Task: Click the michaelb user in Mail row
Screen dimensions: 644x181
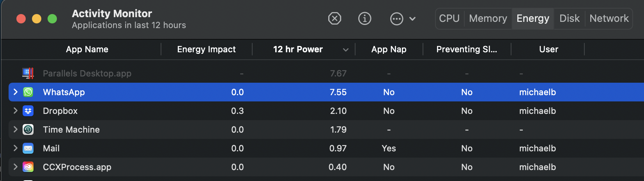Action: click(x=537, y=148)
